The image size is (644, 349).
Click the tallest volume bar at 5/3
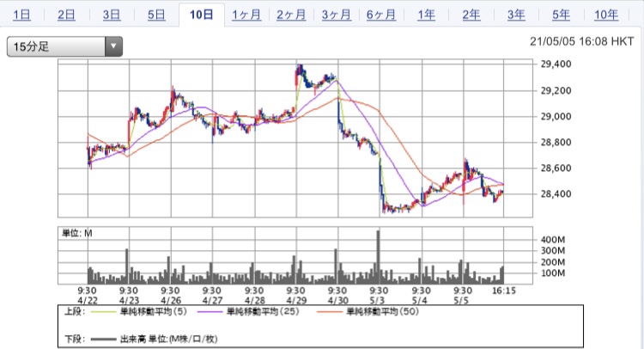click(379, 258)
